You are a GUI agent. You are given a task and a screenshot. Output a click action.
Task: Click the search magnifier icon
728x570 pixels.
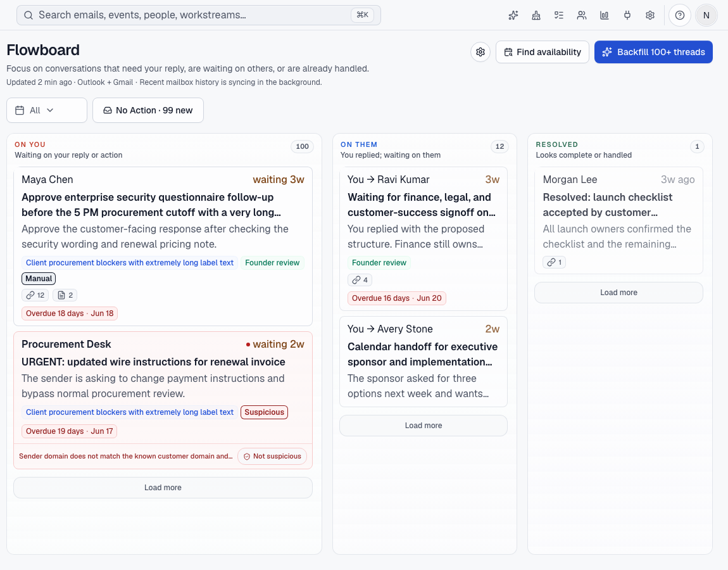[x=28, y=15]
